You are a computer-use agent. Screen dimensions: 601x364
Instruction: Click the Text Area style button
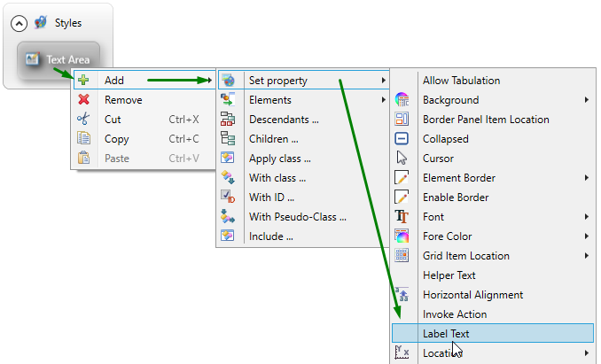[59, 60]
